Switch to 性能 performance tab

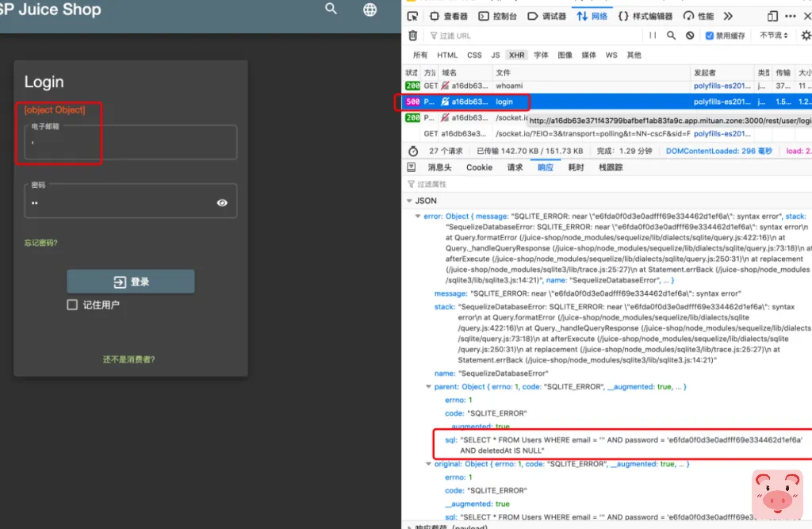click(x=698, y=16)
